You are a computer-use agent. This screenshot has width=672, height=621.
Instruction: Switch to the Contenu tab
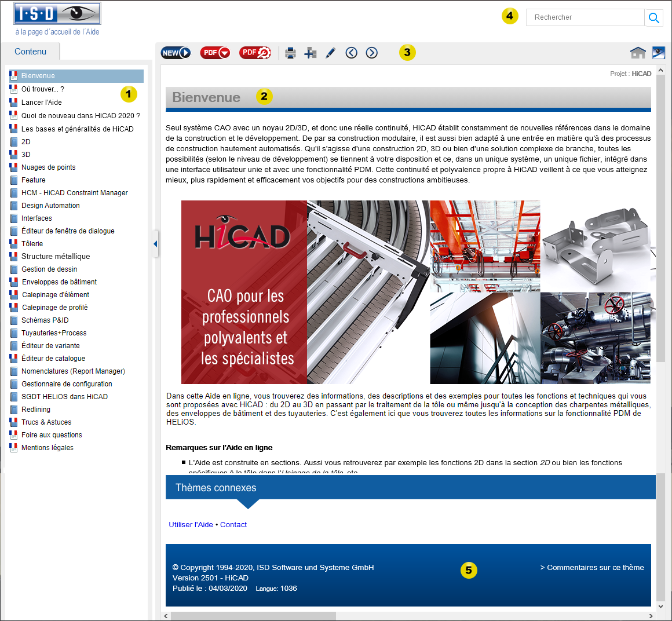pyautogui.click(x=30, y=52)
